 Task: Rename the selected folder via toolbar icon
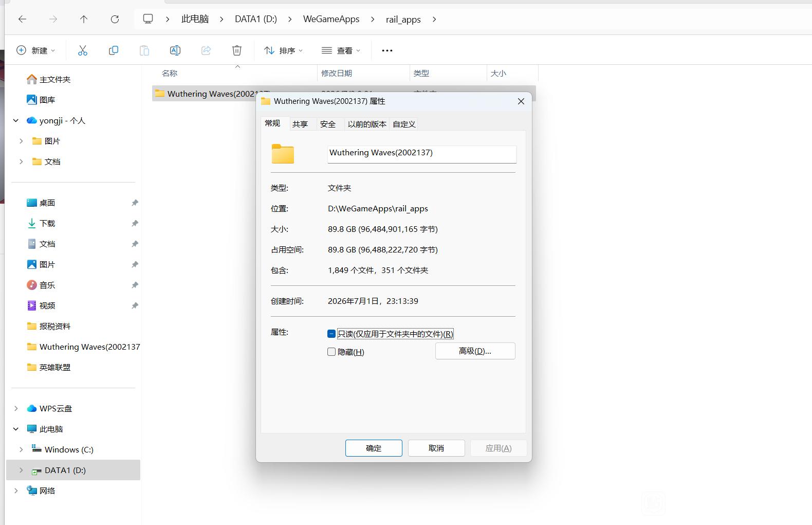point(175,50)
